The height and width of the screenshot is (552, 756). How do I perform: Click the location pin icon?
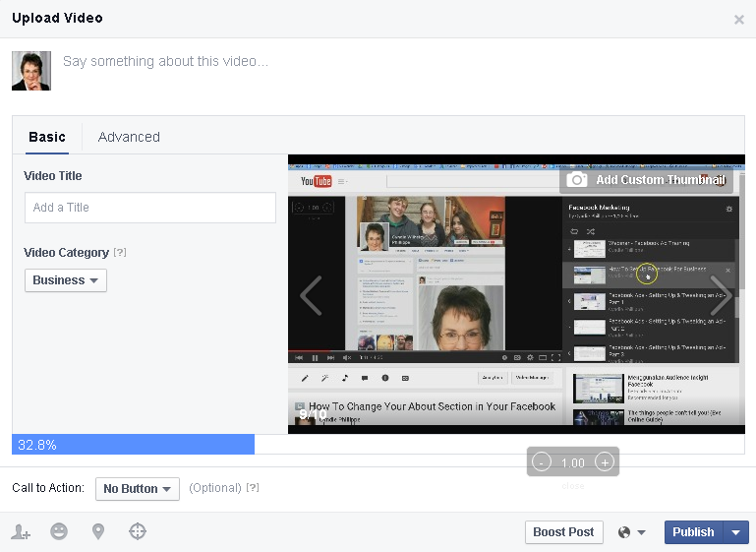[98, 531]
